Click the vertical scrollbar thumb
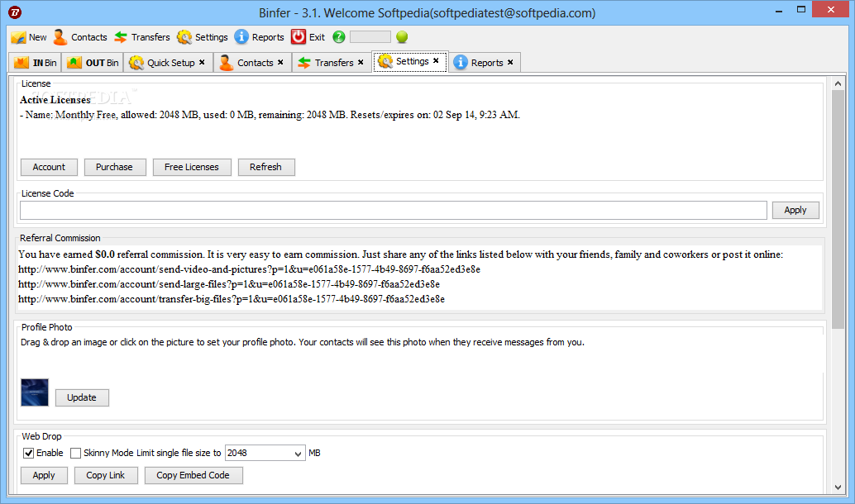This screenshot has height=504, width=855. pos(838,210)
